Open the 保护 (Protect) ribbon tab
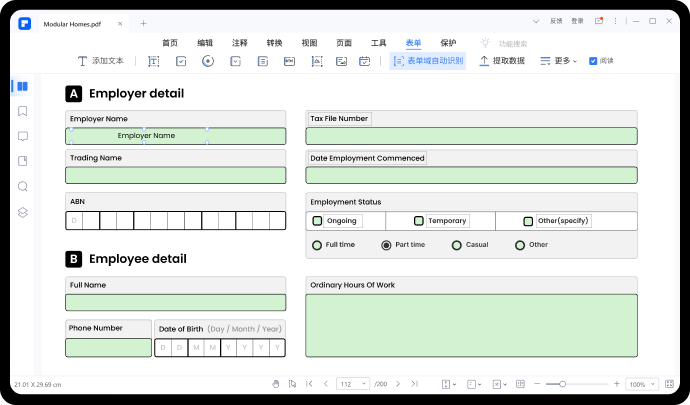The image size is (690, 405). (x=448, y=43)
